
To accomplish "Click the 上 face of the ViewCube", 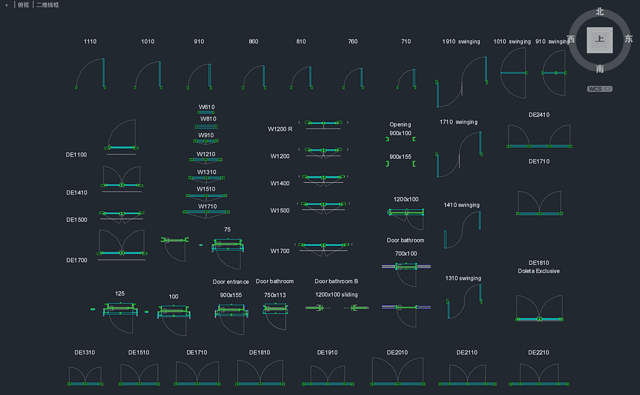I will (x=600, y=40).
